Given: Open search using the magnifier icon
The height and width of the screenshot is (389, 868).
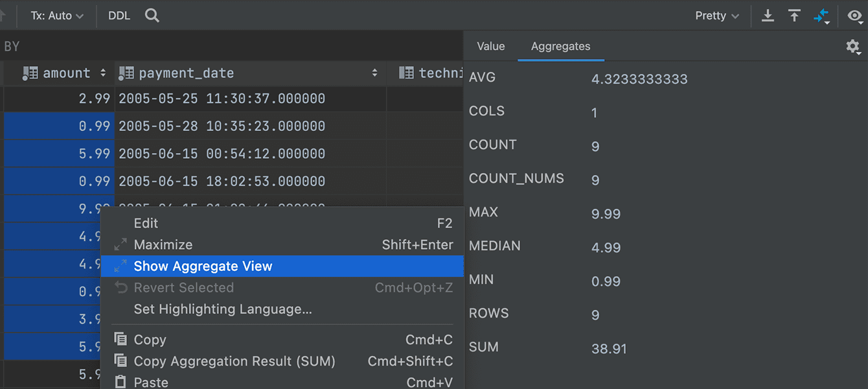Looking at the screenshot, I should click(x=152, y=15).
